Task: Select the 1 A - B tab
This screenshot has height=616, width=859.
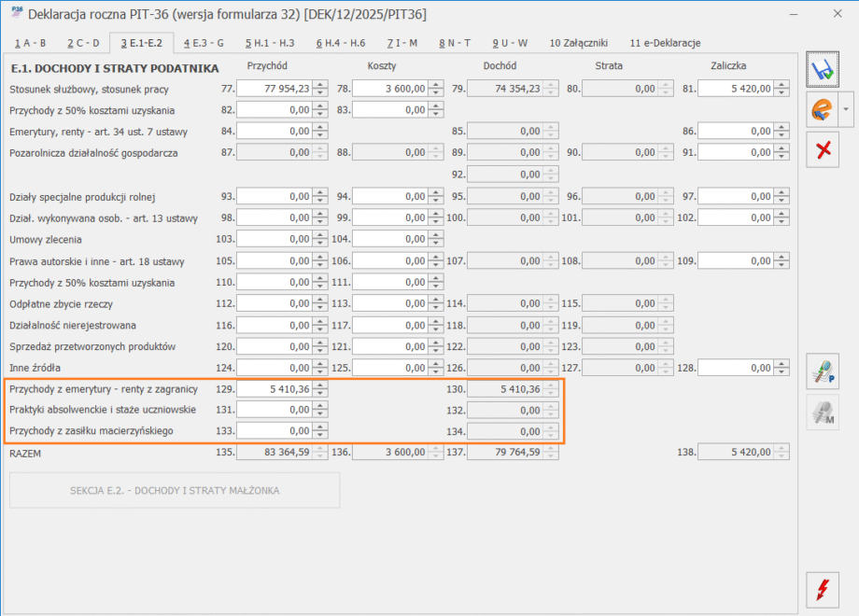Action: click(x=30, y=43)
